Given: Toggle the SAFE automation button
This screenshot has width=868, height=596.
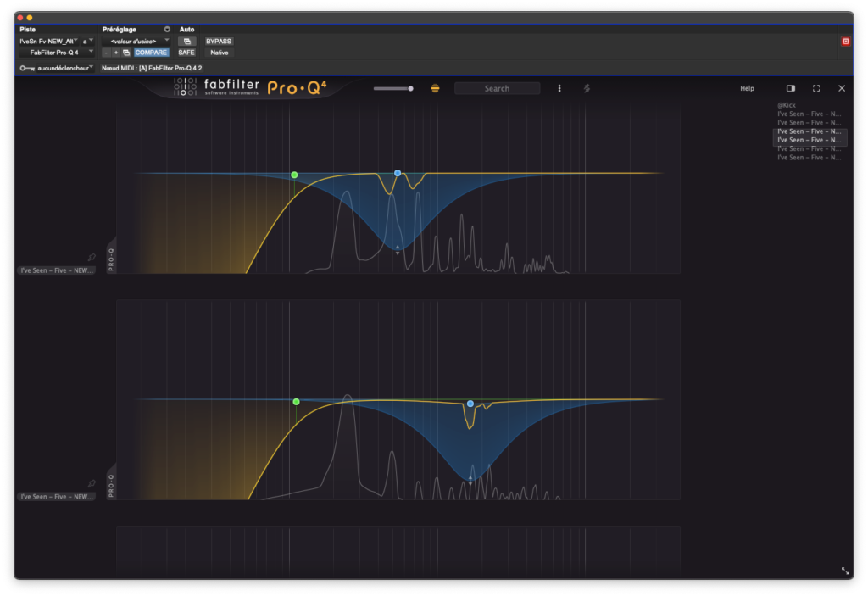Looking at the screenshot, I should 186,53.
